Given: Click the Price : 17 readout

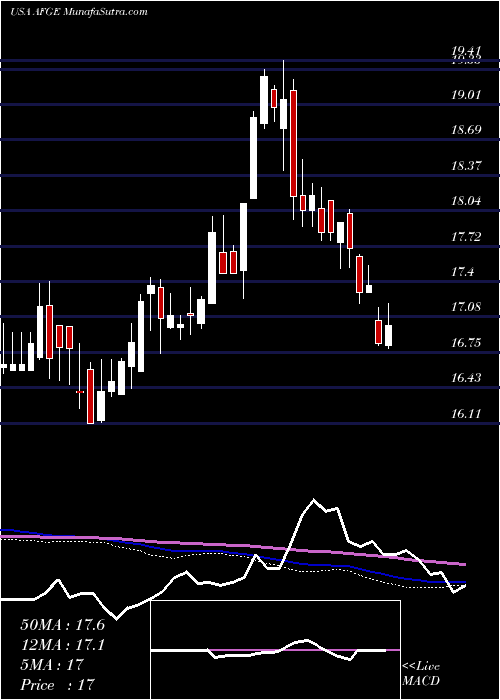Looking at the screenshot, I should (58, 684).
